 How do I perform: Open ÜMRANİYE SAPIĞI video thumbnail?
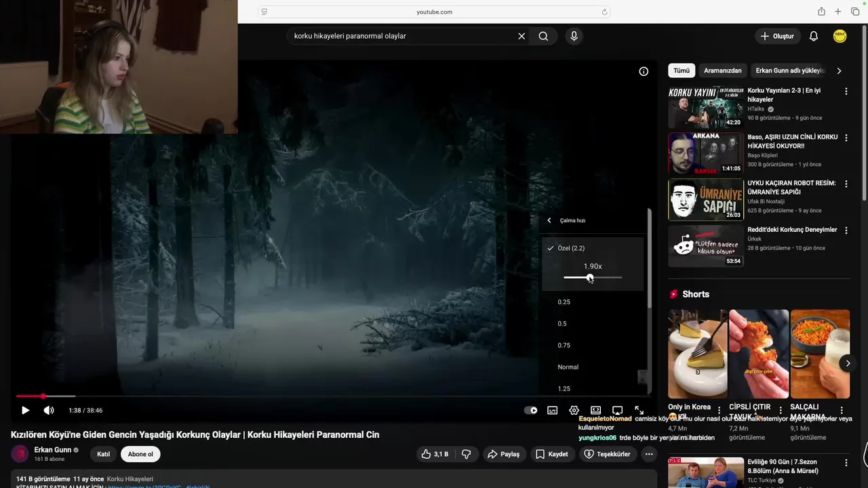point(706,199)
